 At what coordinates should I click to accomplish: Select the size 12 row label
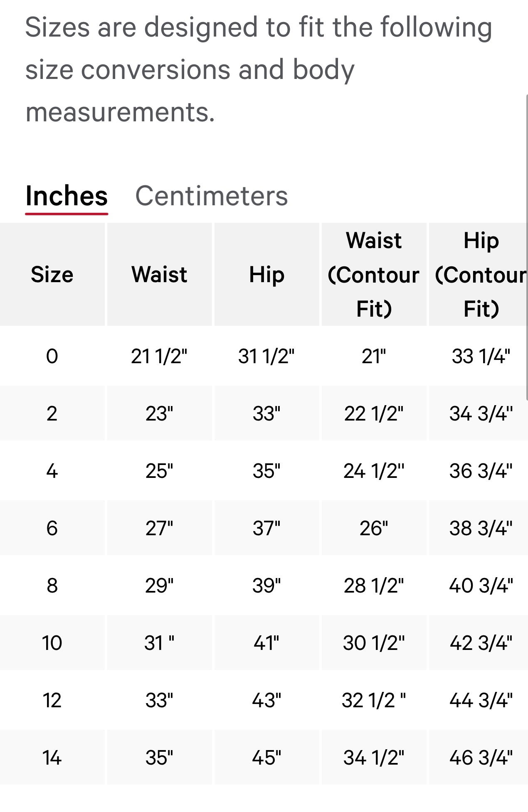click(x=52, y=700)
